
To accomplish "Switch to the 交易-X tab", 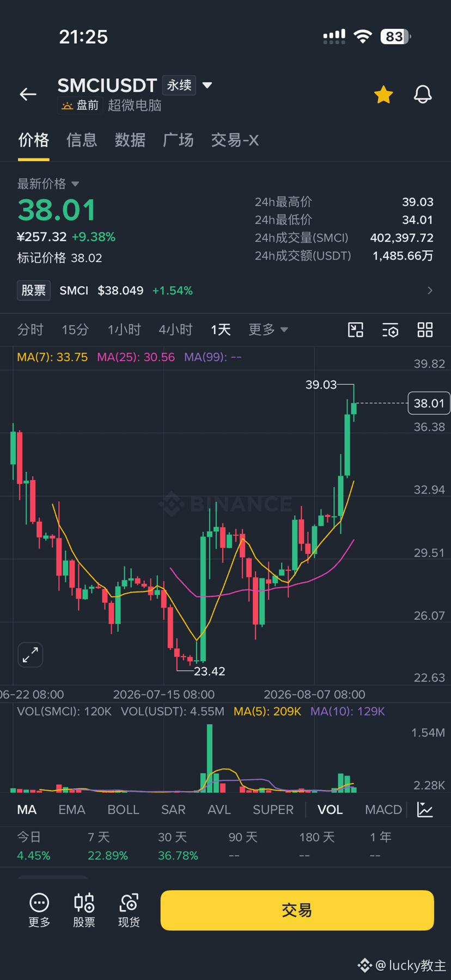I will pos(235,140).
